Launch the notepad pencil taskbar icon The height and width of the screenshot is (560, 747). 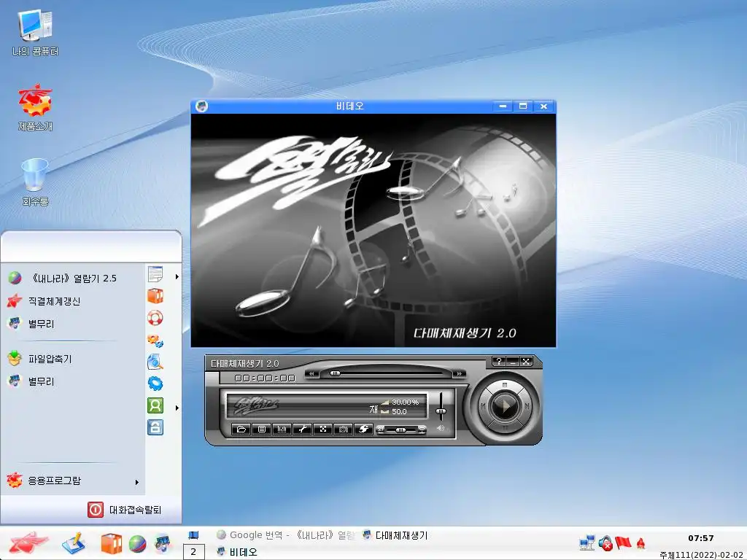[x=74, y=543]
